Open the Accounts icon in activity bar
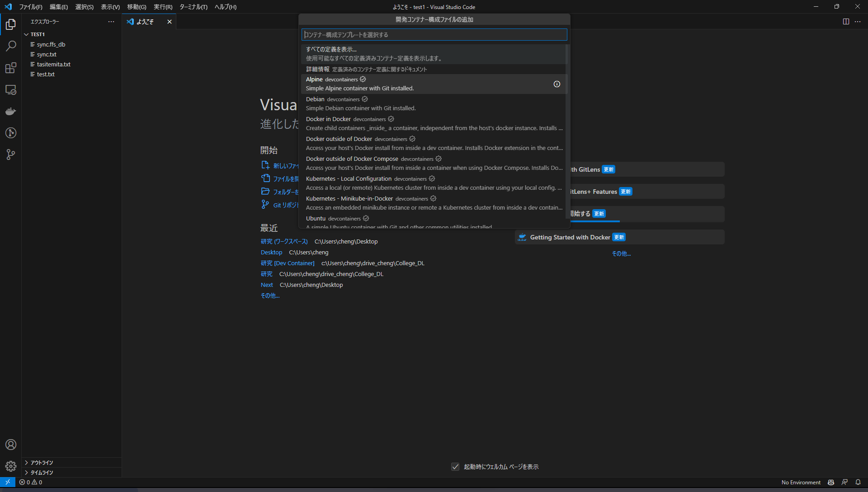The width and height of the screenshot is (868, 492). [11, 445]
